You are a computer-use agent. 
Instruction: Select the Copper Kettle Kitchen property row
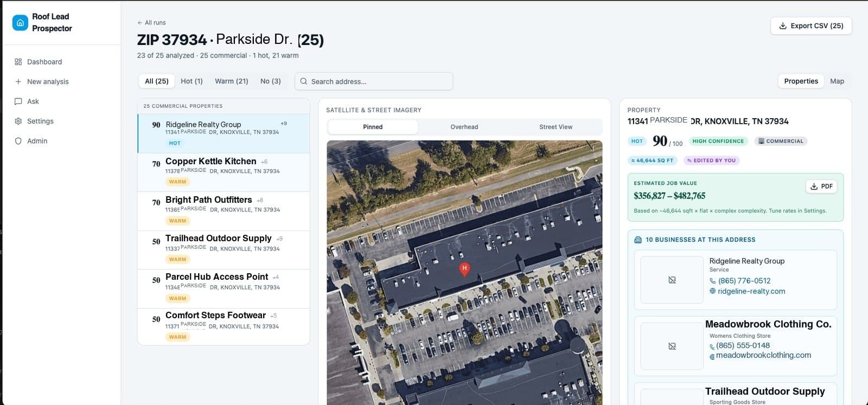tap(224, 172)
